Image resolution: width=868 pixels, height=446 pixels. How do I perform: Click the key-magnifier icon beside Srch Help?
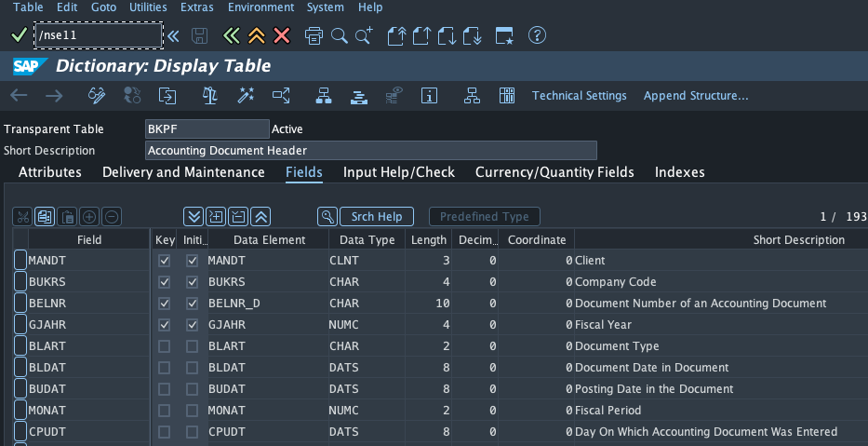point(327,217)
